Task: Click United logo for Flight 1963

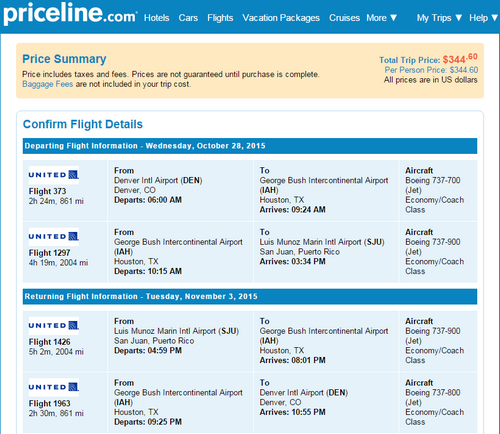Action: click(54, 387)
